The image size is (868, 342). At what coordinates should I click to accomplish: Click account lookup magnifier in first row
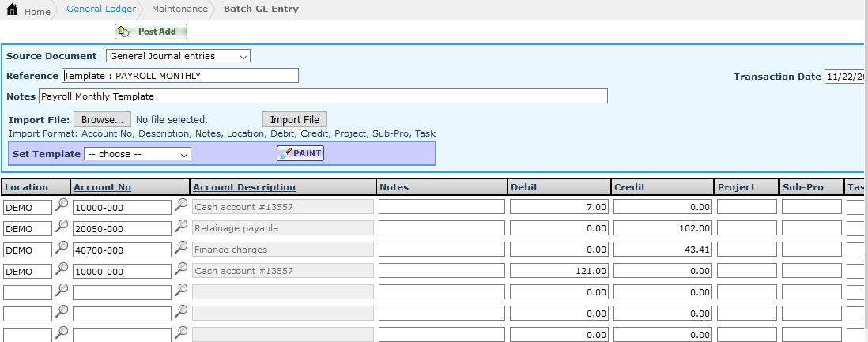[181, 205]
